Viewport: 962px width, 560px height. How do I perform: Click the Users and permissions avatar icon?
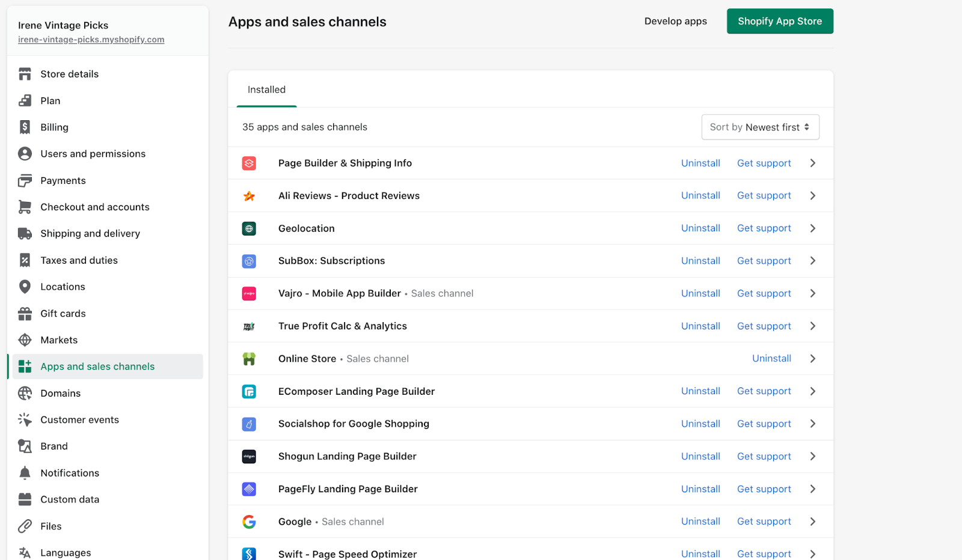click(25, 154)
